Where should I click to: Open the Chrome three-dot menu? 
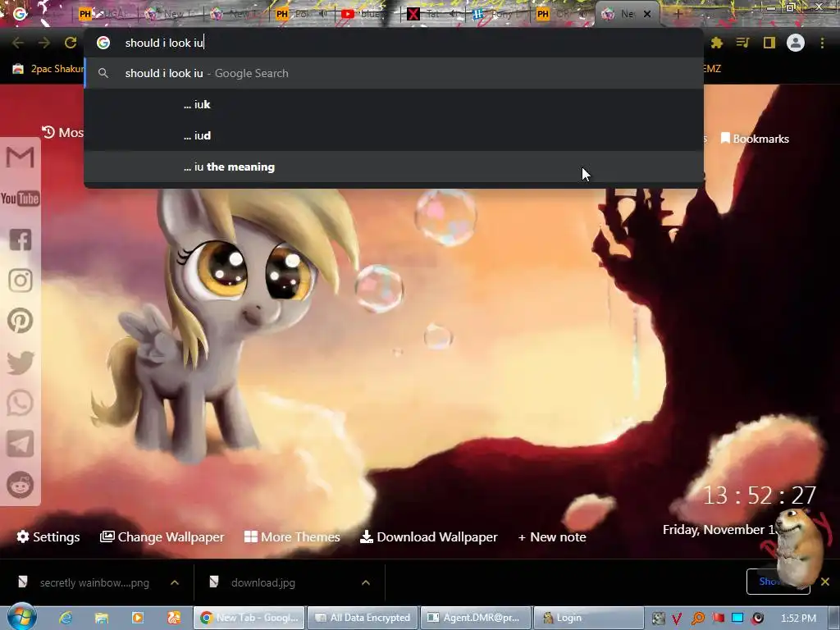[822, 43]
